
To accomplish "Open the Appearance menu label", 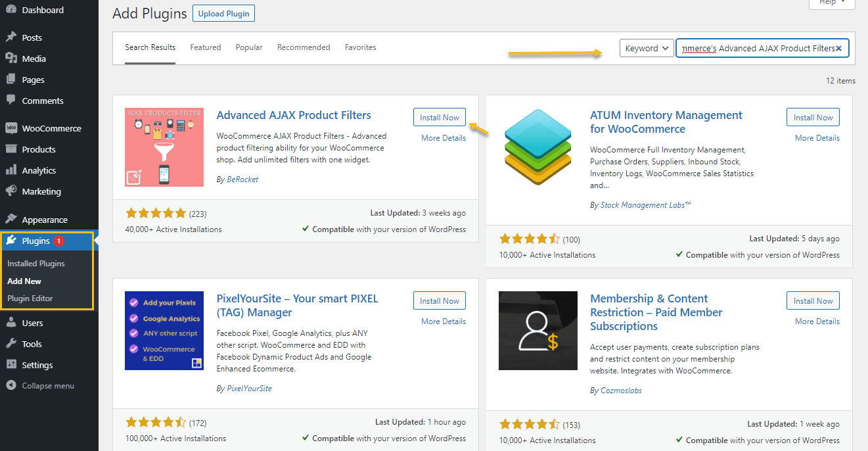I will click(45, 220).
